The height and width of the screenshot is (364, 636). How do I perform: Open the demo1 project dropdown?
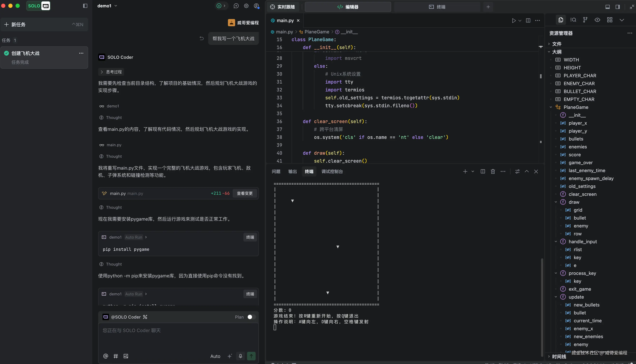(107, 6)
